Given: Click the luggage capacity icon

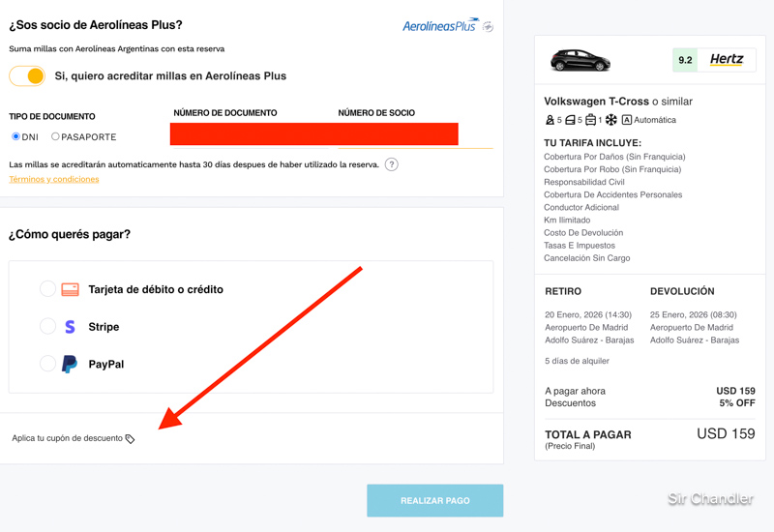Looking at the screenshot, I should [590, 120].
